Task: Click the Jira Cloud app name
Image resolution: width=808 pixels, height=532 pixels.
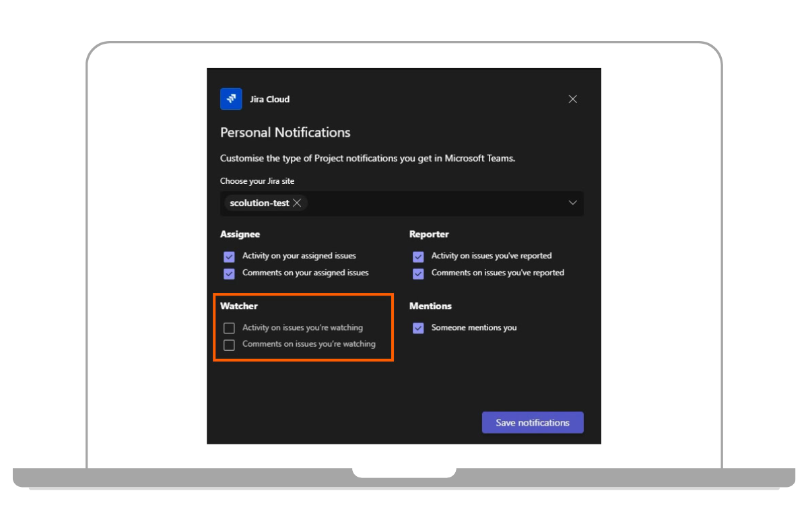Action: (x=269, y=99)
